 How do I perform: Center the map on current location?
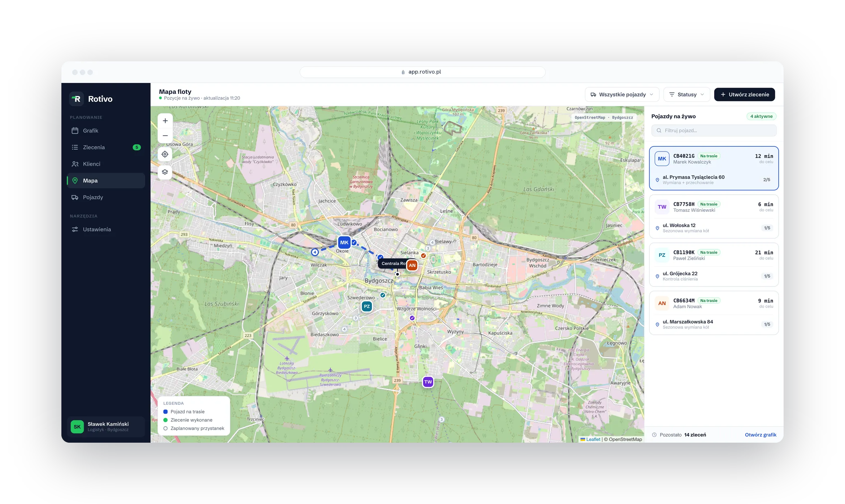click(x=165, y=154)
